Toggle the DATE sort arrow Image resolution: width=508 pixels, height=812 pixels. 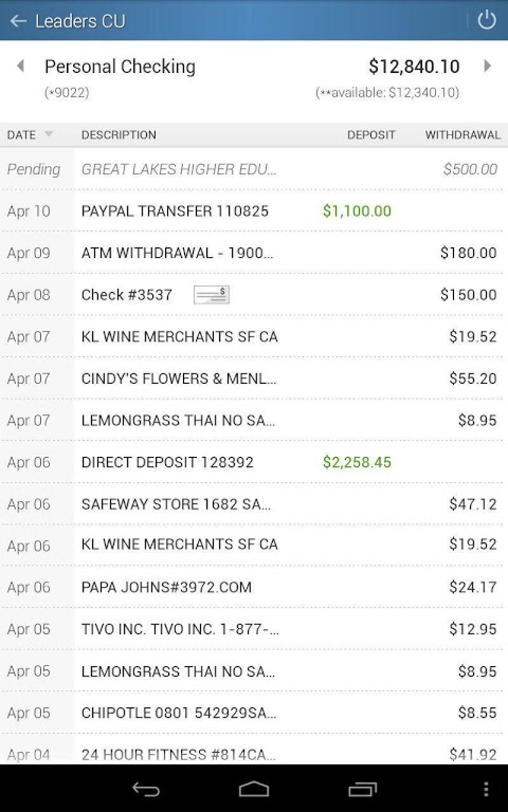(48, 134)
